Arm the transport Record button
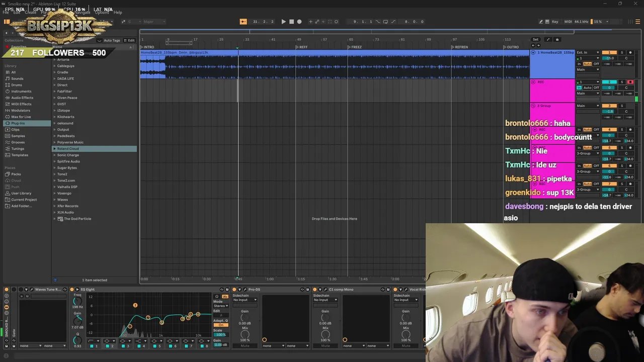Image resolution: width=644 pixels, height=362 pixels. (x=299, y=22)
